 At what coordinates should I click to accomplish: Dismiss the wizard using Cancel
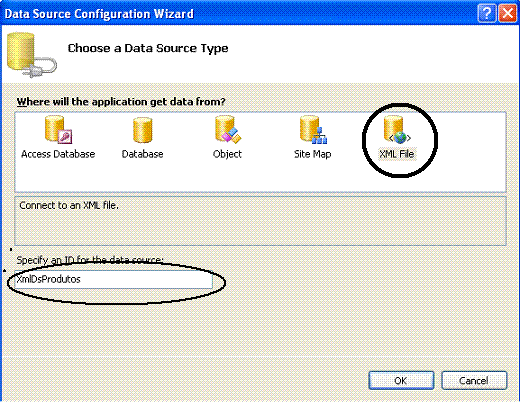[x=474, y=380]
